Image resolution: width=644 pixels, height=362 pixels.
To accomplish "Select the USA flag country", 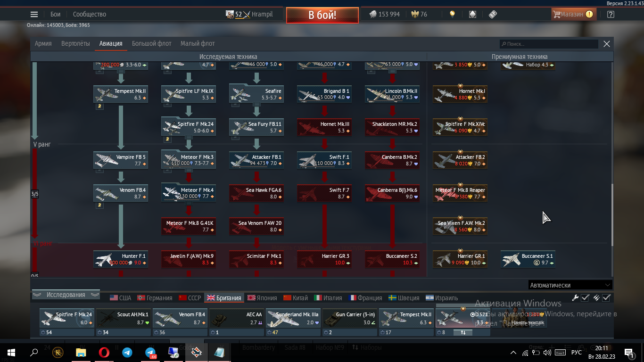I will [121, 298].
